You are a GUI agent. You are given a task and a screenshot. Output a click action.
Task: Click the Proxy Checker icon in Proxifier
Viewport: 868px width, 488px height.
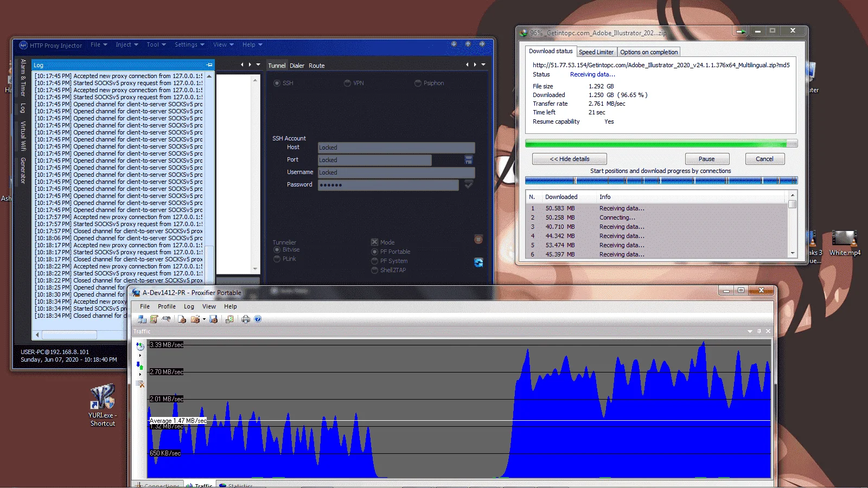229,319
